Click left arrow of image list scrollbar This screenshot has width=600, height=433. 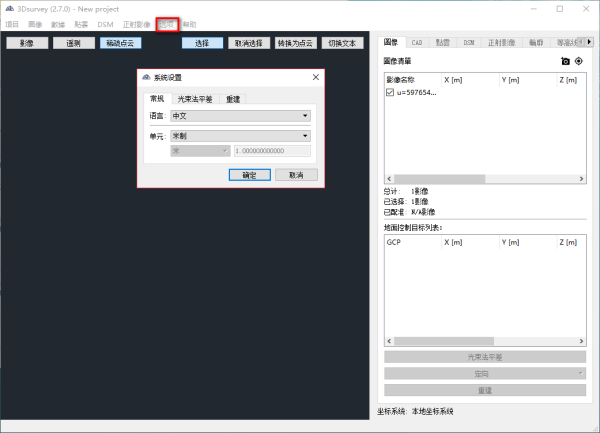pyautogui.click(x=389, y=179)
